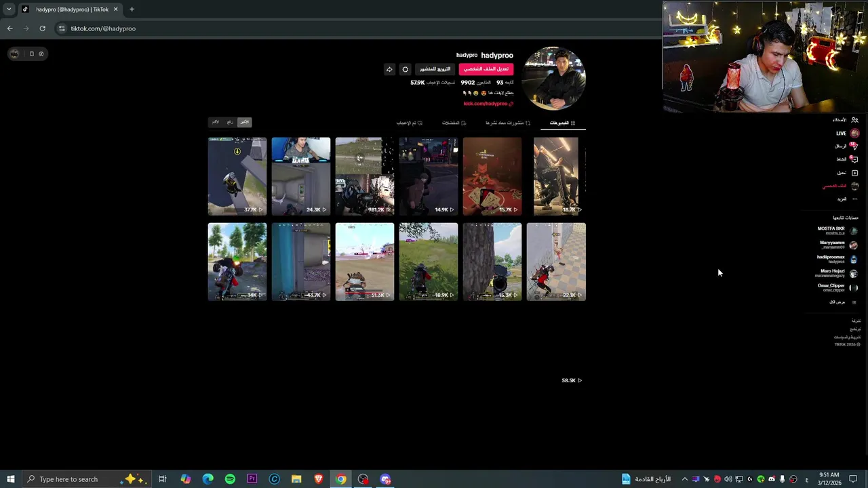Click the browser back arrow
Viewport: 868px width, 488px height.
click(x=9, y=28)
